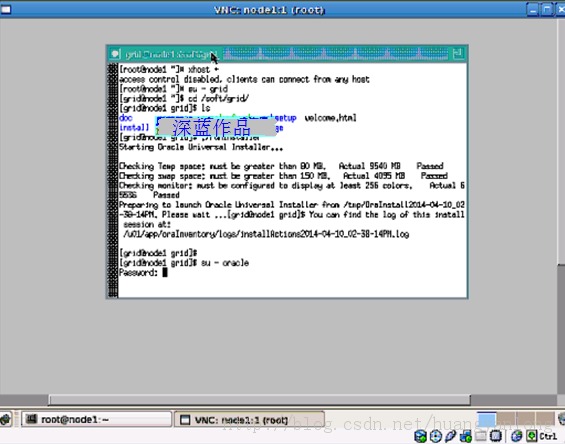Switch to the active blue workspace

click(x=486, y=419)
